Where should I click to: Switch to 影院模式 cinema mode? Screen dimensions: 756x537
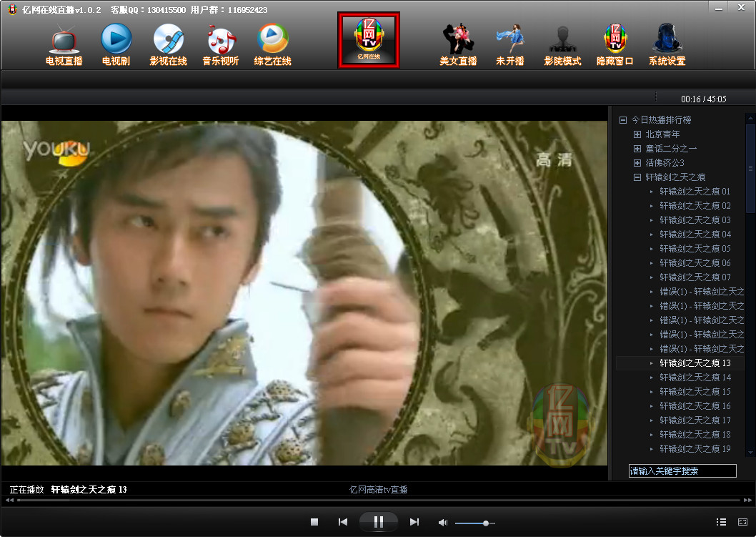click(562, 46)
